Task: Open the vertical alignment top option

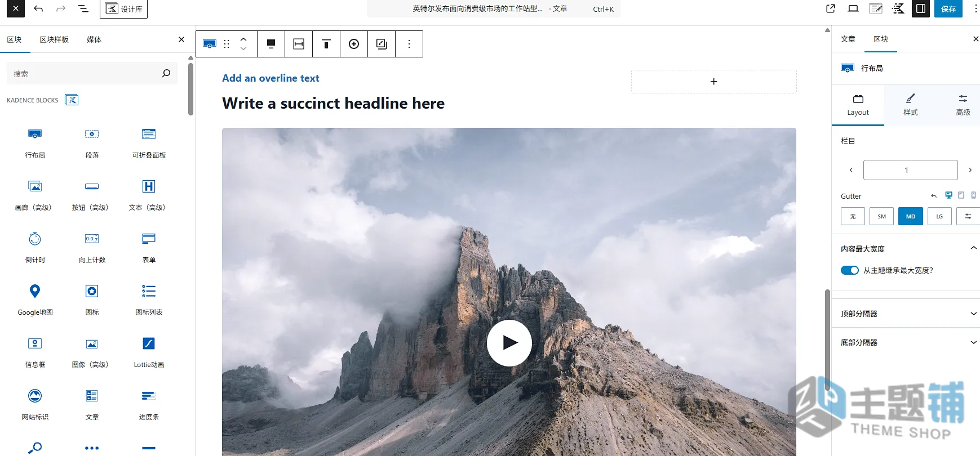Action: 326,44
